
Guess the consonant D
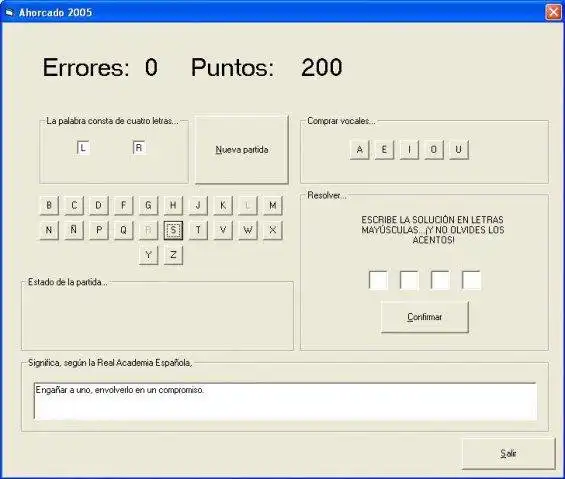(99, 205)
